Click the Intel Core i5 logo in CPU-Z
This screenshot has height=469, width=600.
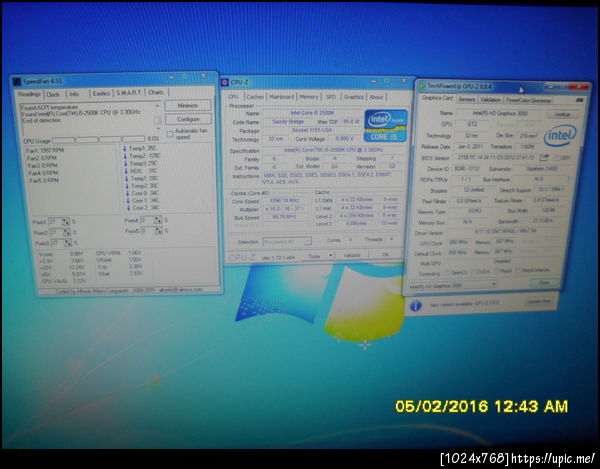[x=385, y=126]
